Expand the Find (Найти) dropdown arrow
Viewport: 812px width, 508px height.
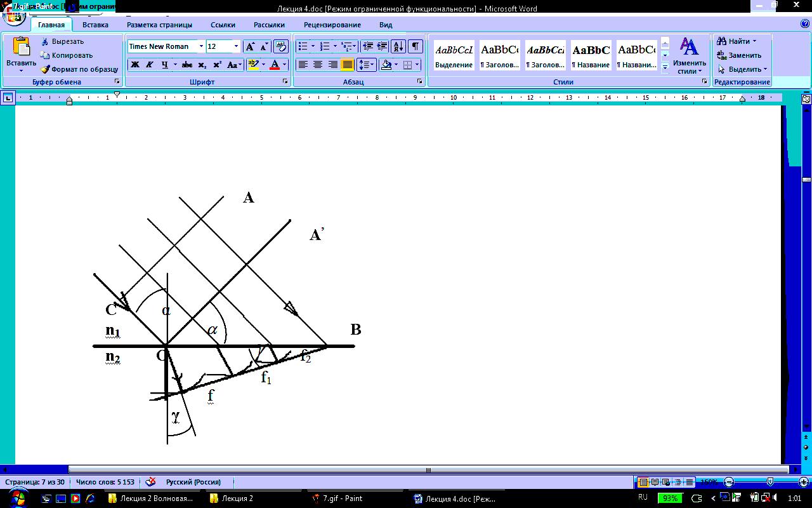click(754, 41)
